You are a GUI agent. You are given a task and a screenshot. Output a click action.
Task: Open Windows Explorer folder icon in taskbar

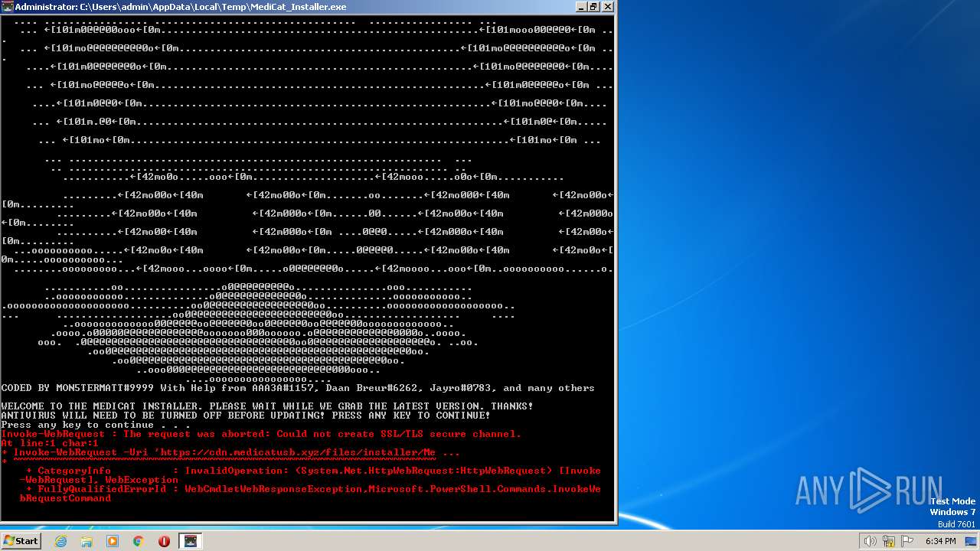point(87,541)
